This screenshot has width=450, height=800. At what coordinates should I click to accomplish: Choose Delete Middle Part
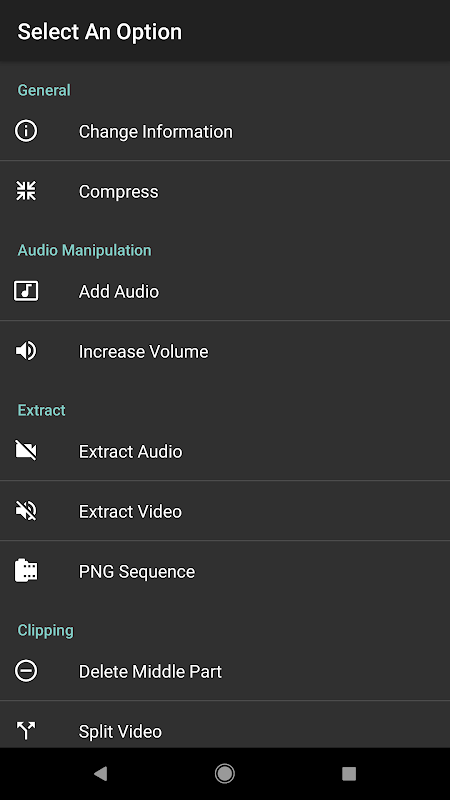225,671
